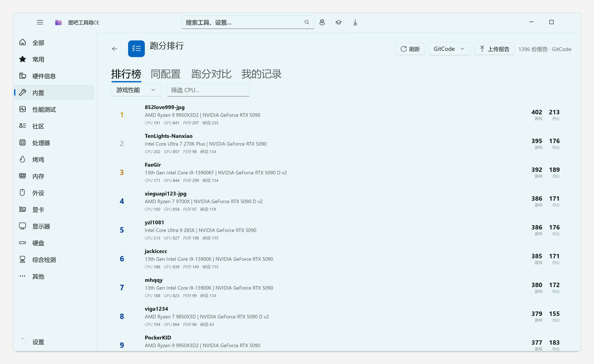Open the hamburger navigation menu
The width and height of the screenshot is (594, 364).
(x=40, y=22)
